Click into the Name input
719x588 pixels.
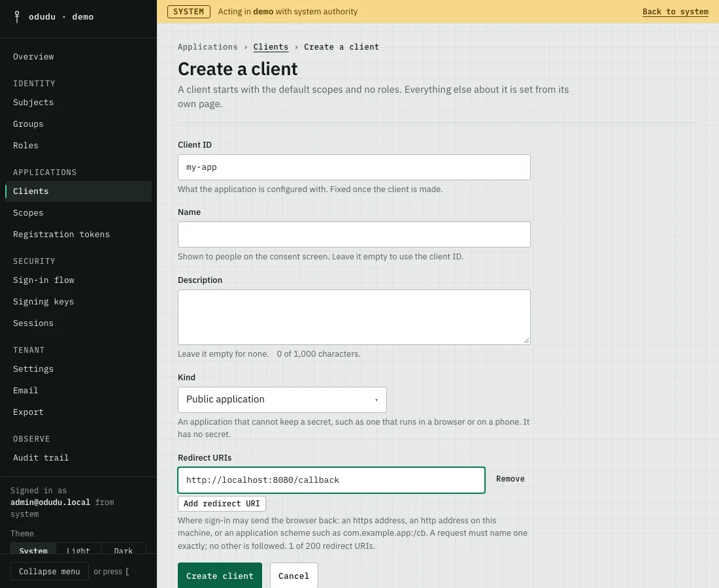point(354,235)
